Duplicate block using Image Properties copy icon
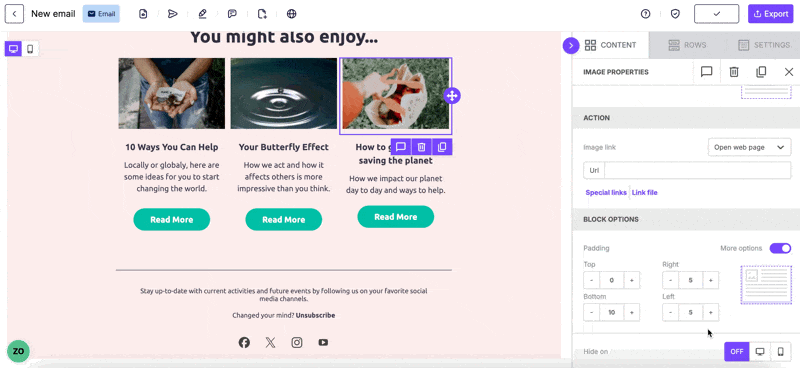This screenshot has height=368, width=800. point(761,72)
